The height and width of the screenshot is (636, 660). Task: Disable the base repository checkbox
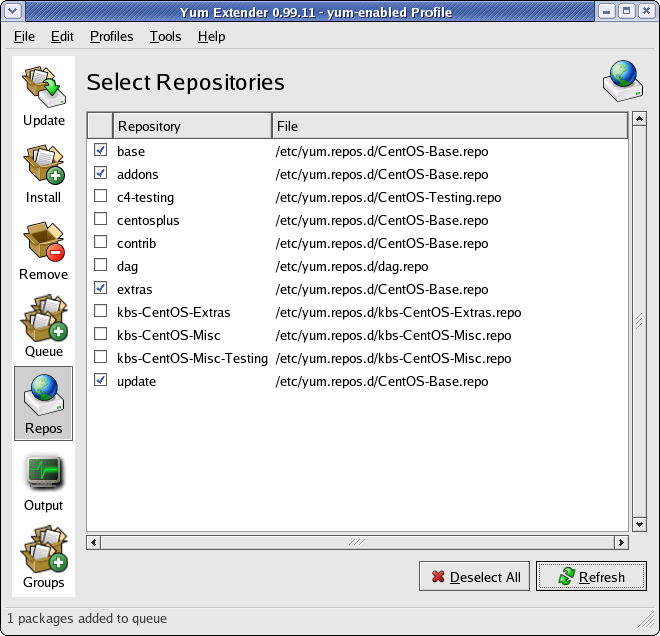[x=100, y=151]
